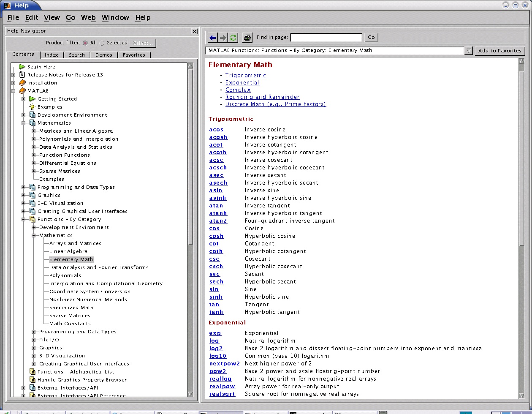Viewport: 532px width, 414px height.
Task: Click the back arrow navigation icon
Action: 213,38
